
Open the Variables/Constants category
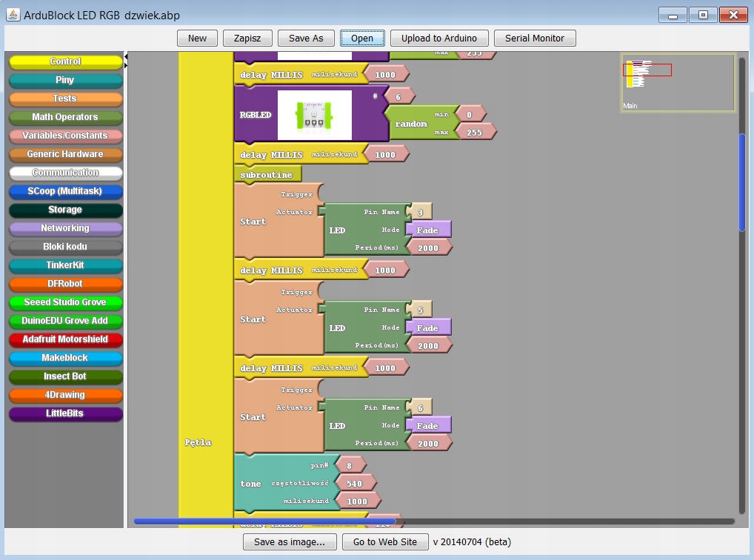pos(65,136)
